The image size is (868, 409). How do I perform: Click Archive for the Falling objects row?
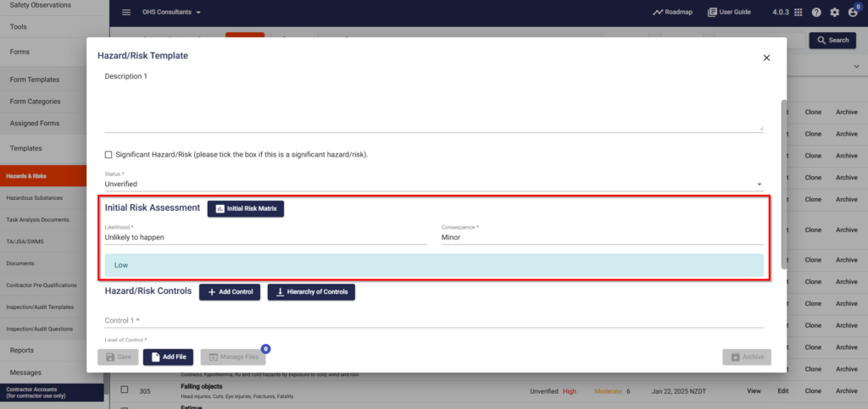coord(847,390)
